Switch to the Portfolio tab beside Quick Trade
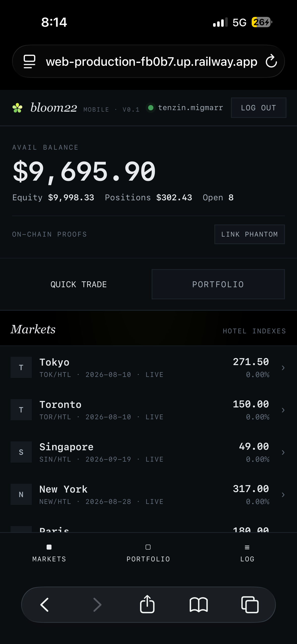Image resolution: width=297 pixels, height=644 pixels. [218, 284]
